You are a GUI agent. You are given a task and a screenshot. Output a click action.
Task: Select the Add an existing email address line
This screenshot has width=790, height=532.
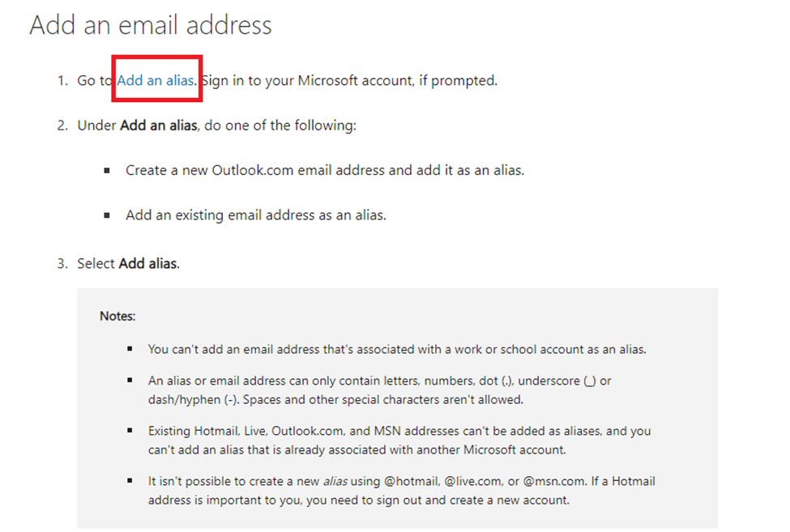256,215
